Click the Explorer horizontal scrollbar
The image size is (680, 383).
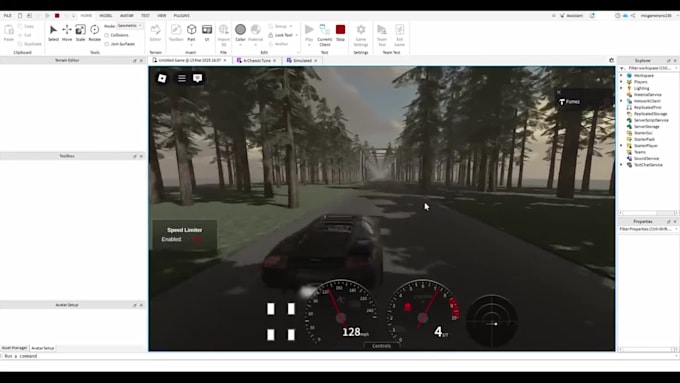(x=648, y=213)
